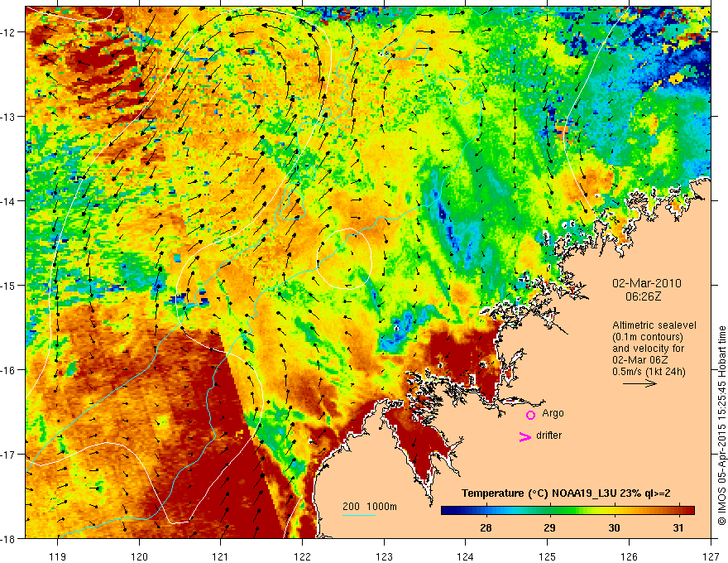Viewport: 728px width, 563px height.
Task: Click the cyan 200 1000m depth contour legend line
Action: (x=359, y=515)
